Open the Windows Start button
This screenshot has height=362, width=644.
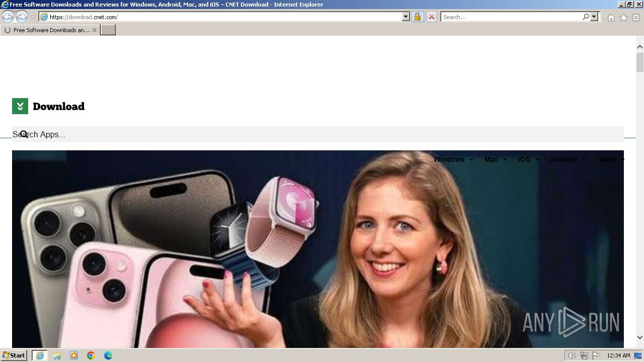(14, 355)
